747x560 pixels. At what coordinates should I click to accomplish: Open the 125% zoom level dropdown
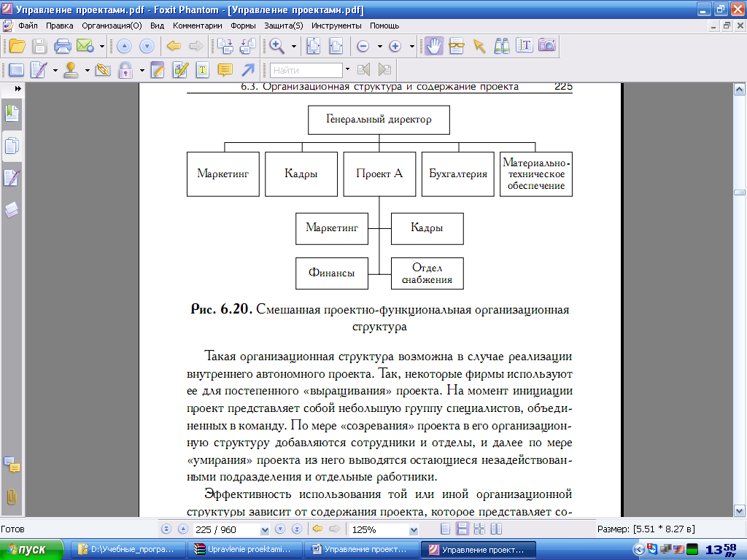point(414,529)
